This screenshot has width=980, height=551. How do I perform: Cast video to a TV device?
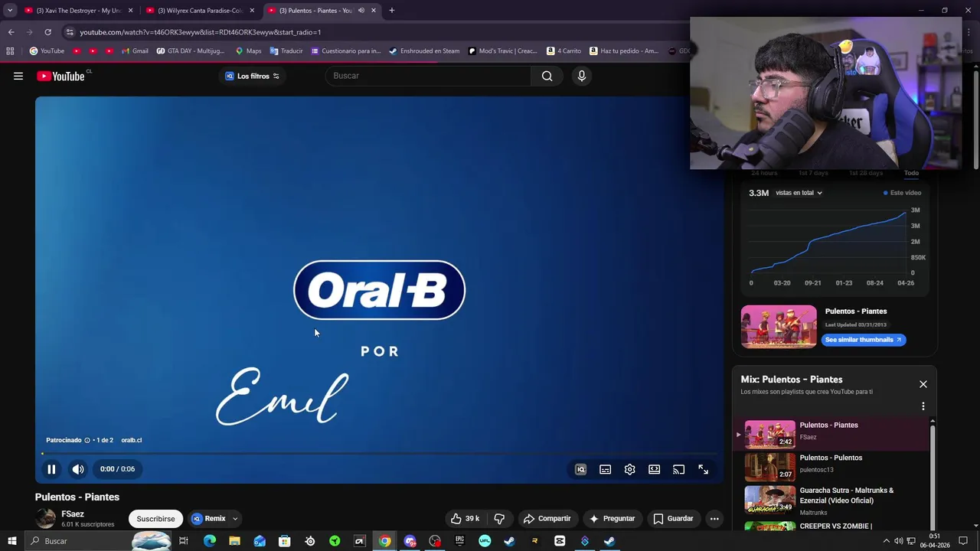click(678, 469)
